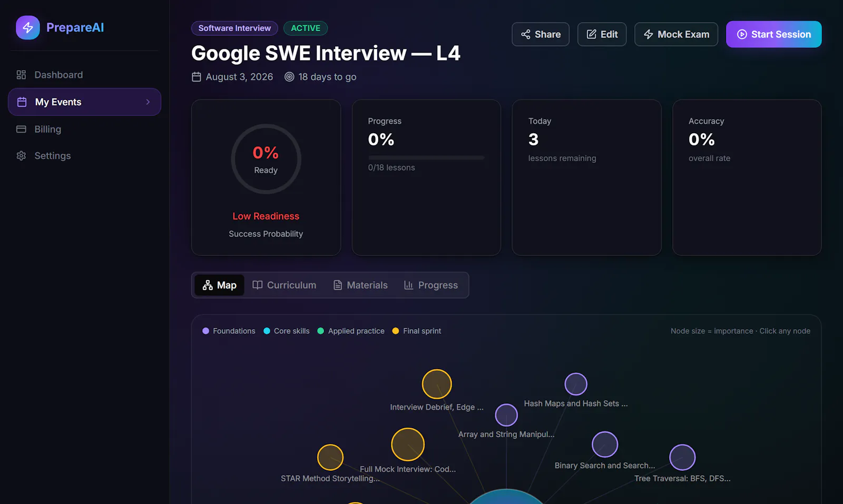This screenshot has height=504, width=843.
Task: Click the August 3, 2026 date text
Action: [x=239, y=77]
